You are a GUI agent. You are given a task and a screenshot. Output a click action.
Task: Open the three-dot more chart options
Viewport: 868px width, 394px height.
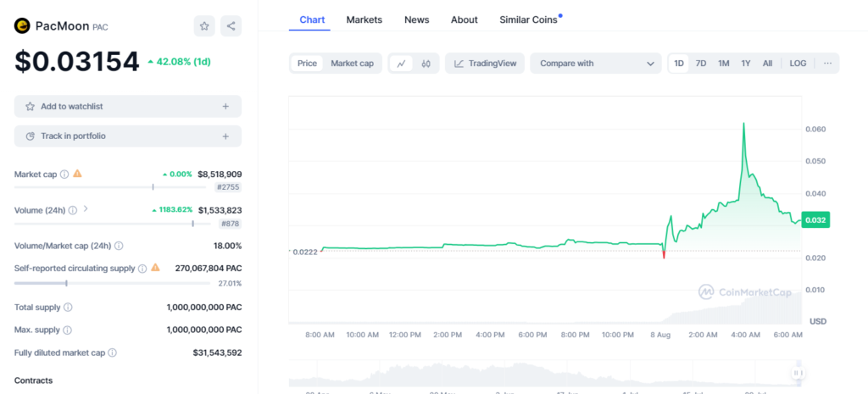(x=827, y=64)
